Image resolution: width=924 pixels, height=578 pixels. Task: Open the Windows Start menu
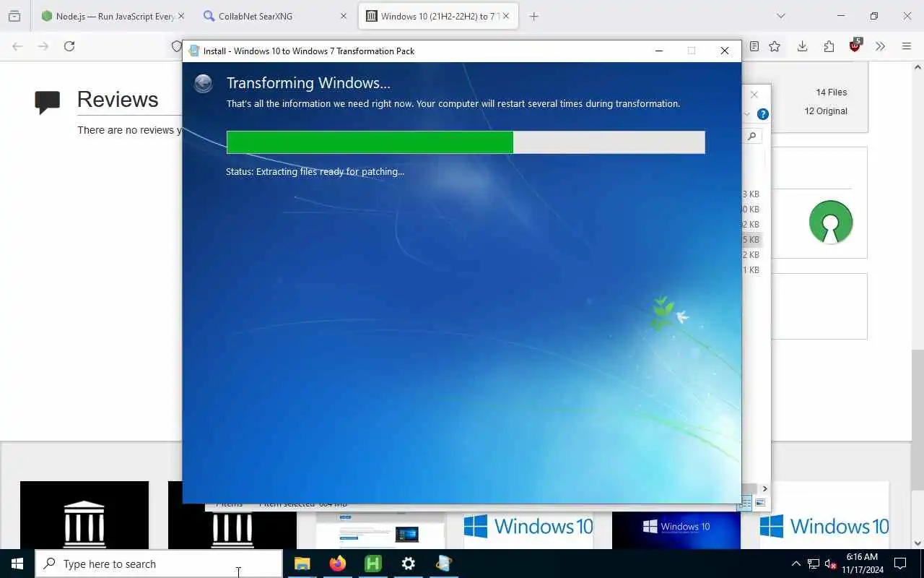(x=17, y=564)
